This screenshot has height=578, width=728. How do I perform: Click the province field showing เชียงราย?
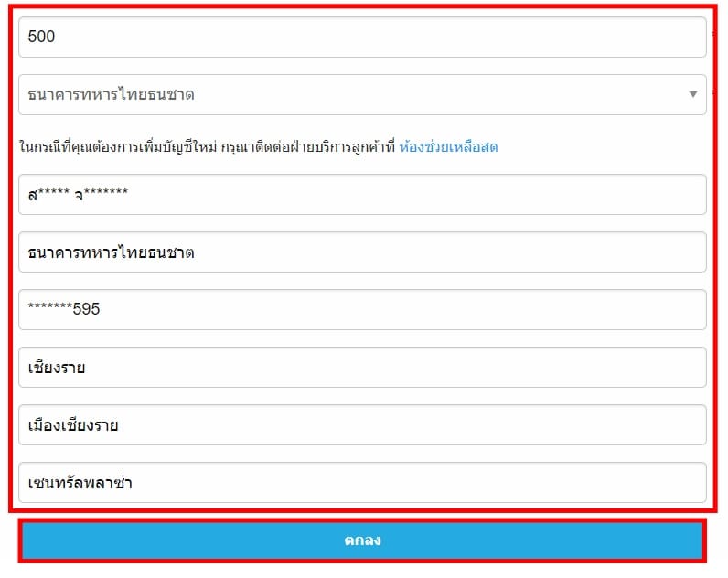click(362, 368)
